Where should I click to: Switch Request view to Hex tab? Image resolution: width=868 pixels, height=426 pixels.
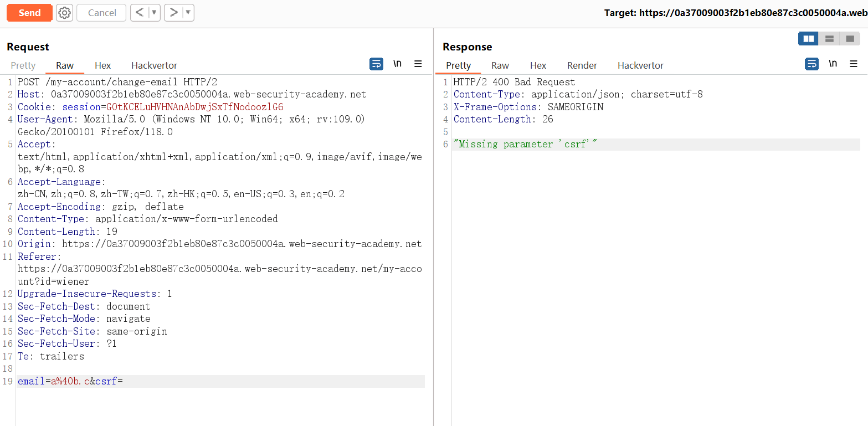click(x=102, y=65)
